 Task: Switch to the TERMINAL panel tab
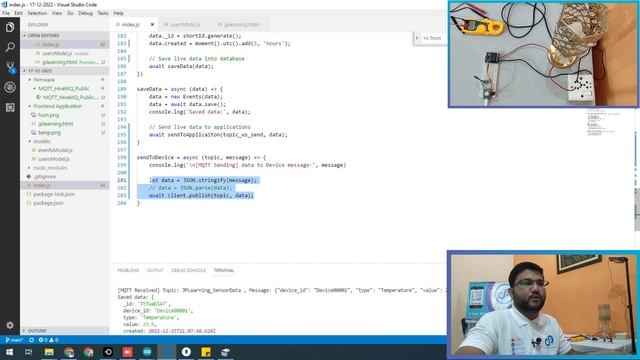coord(224,270)
